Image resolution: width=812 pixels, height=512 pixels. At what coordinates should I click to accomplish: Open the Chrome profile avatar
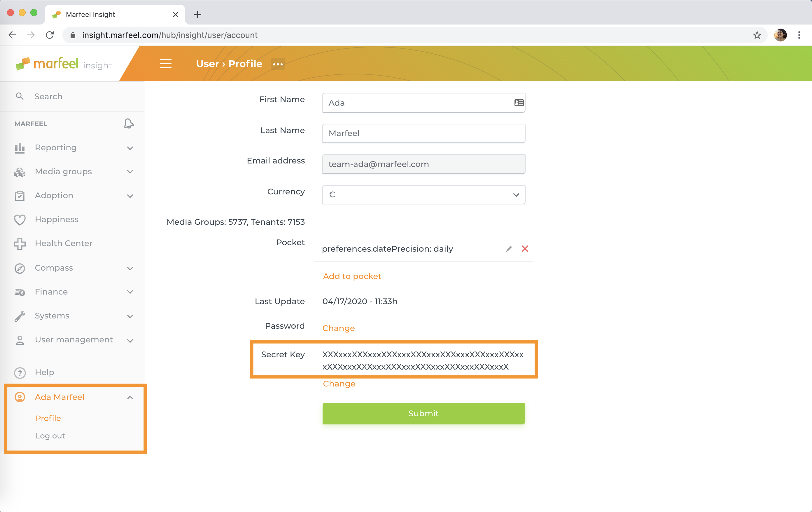tap(780, 35)
